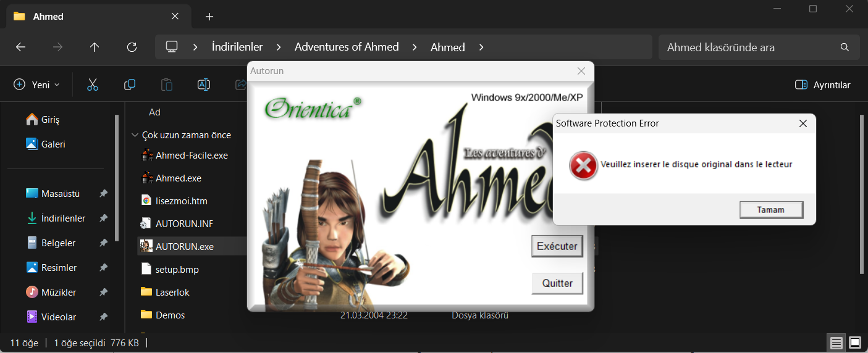Click the lisezmoi.htm Chrome icon
The image size is (868, 353).
point(146,201)
